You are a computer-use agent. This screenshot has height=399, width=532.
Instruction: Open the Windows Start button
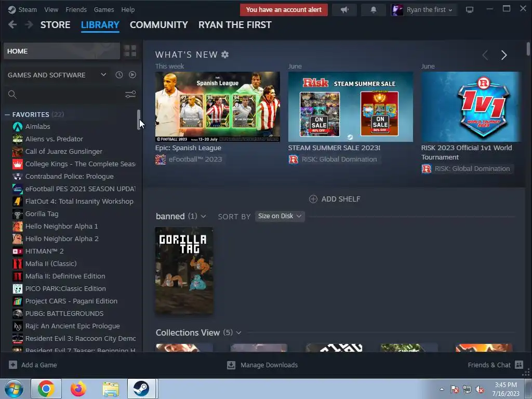coord(14,389)
